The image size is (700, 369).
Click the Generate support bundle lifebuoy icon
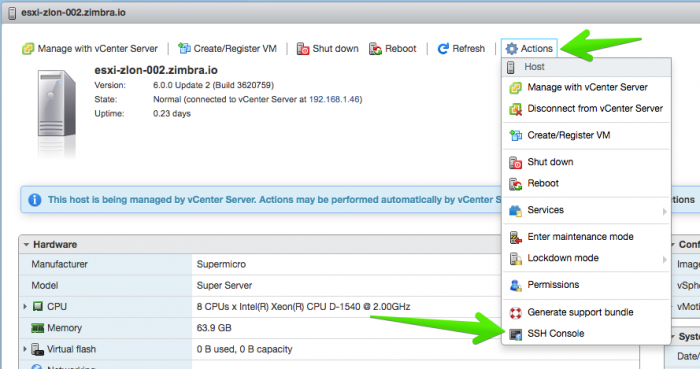(516, 313)
